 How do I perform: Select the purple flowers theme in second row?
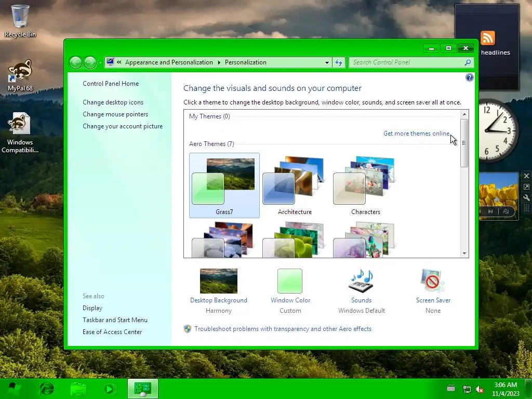click(365, 240)
